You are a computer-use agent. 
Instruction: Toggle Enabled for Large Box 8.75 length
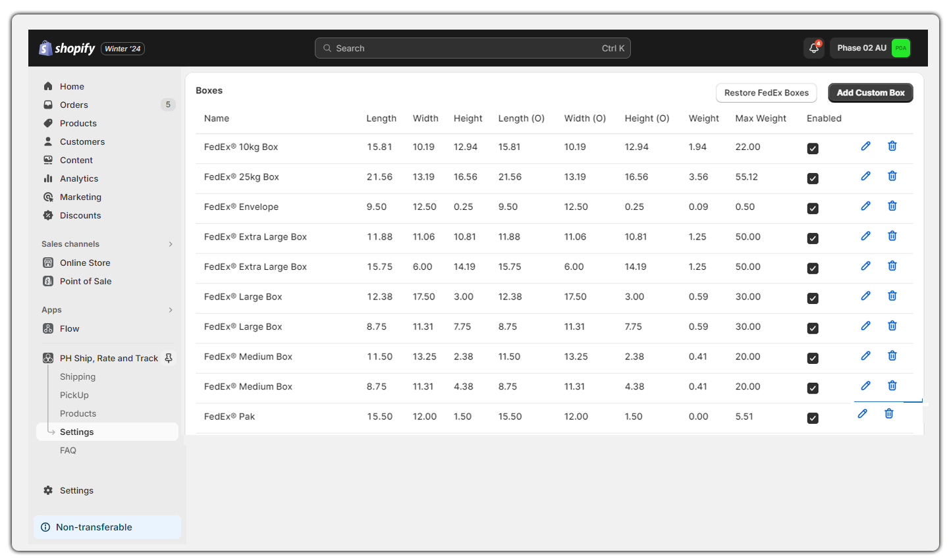click(813, 328)
